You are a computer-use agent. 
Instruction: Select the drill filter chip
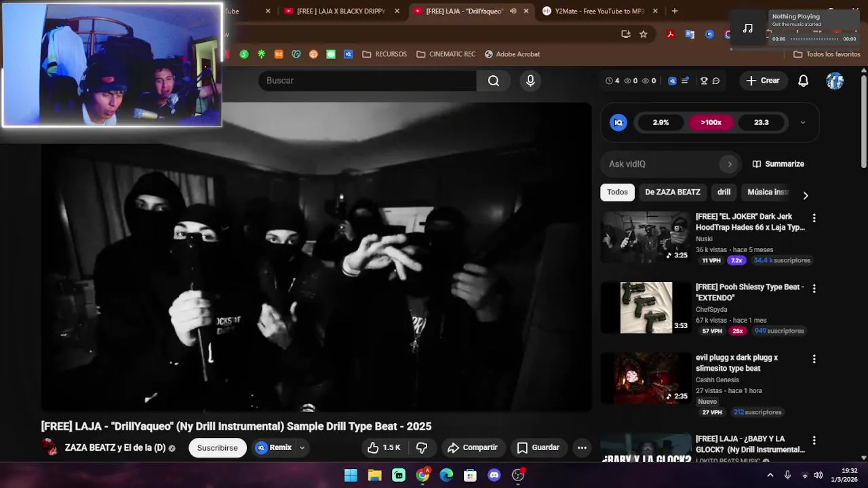tap(724, 192)
